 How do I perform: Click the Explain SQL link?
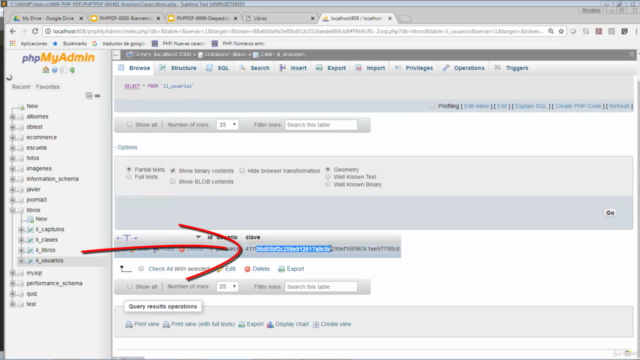coord(531,106)
